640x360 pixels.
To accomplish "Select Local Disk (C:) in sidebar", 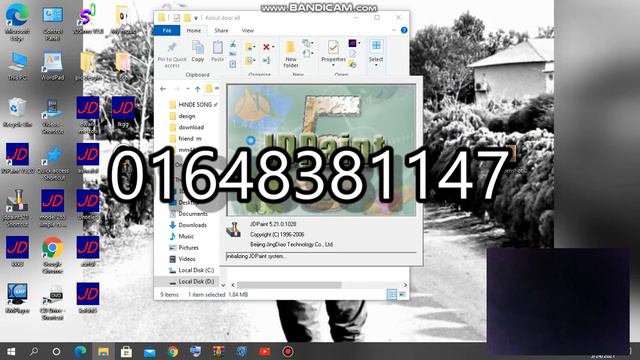I will coord(191,270).
